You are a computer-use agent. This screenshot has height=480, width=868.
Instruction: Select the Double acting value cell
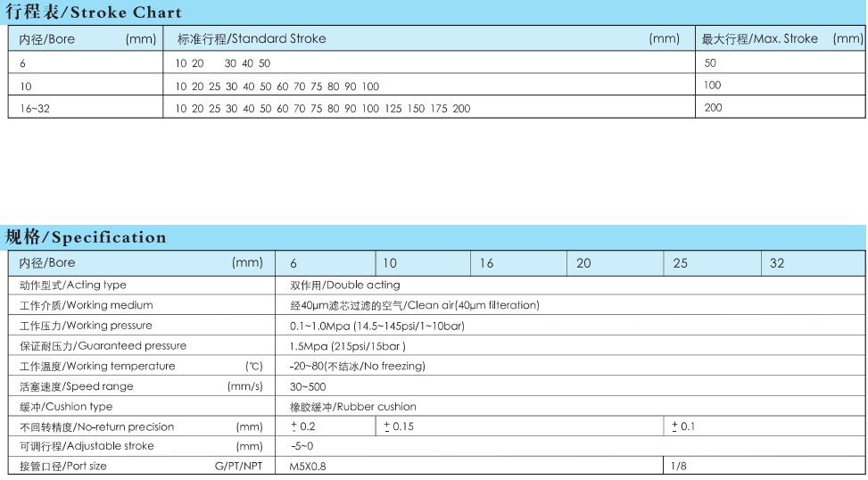[345, 286]
